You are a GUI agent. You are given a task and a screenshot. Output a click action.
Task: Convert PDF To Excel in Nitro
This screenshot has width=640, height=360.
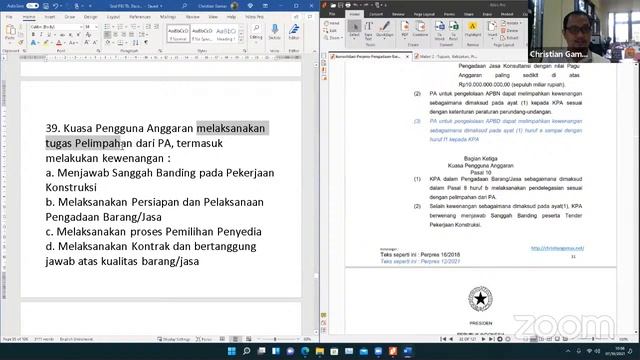453,30
